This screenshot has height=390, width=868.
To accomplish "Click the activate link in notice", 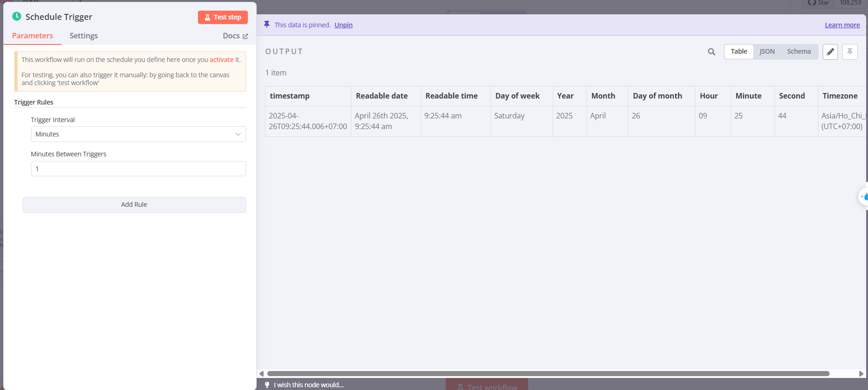I will (x=222, y=60).
